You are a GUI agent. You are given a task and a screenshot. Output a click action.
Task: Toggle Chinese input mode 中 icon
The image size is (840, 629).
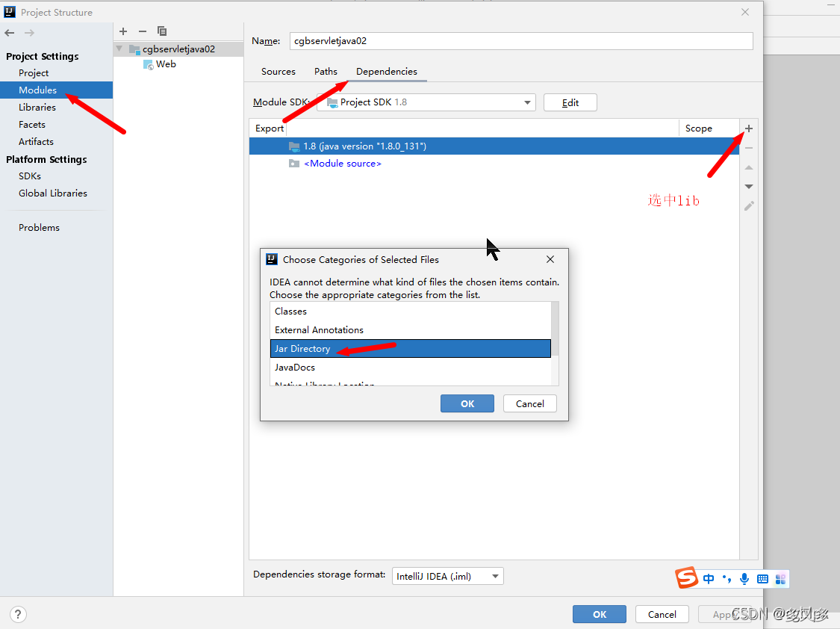709,579
